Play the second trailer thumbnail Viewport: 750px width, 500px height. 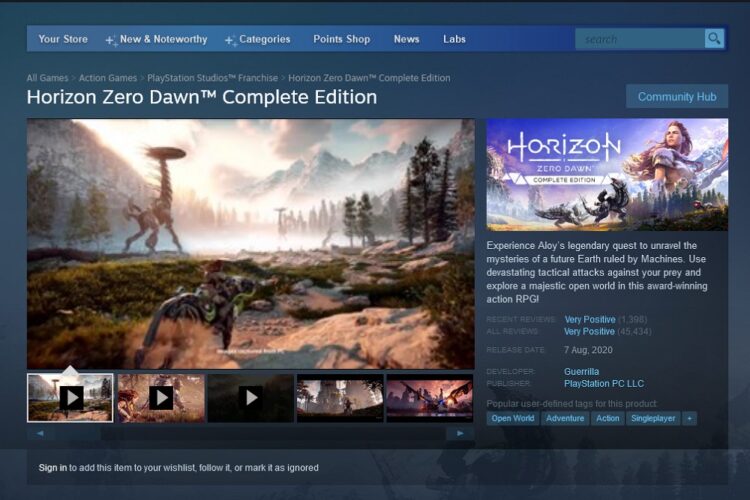click(161, 398)
